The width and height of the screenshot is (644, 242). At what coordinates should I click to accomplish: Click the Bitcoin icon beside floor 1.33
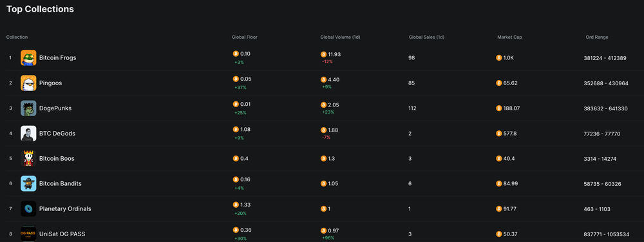[236, 205]
